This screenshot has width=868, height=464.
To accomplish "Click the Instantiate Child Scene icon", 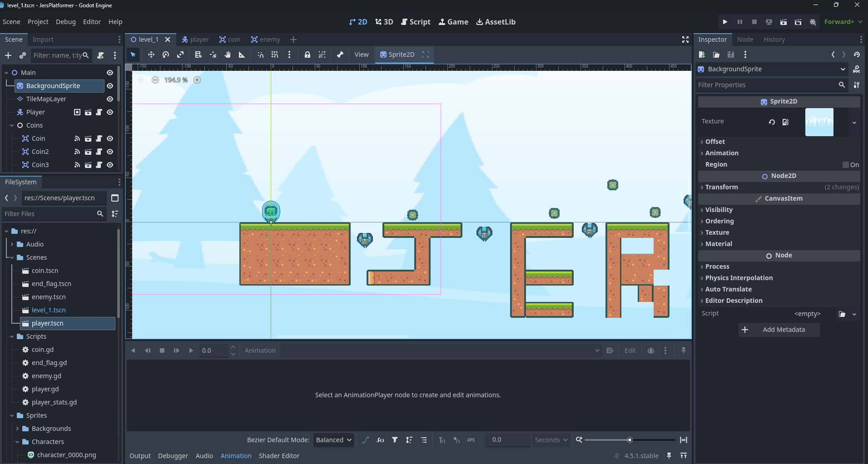I will [22, 55].
